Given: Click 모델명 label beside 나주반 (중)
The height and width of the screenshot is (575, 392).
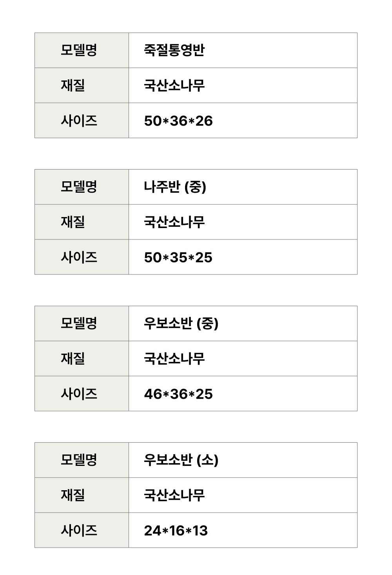Looking at the screenshot, I should (78, 187).
